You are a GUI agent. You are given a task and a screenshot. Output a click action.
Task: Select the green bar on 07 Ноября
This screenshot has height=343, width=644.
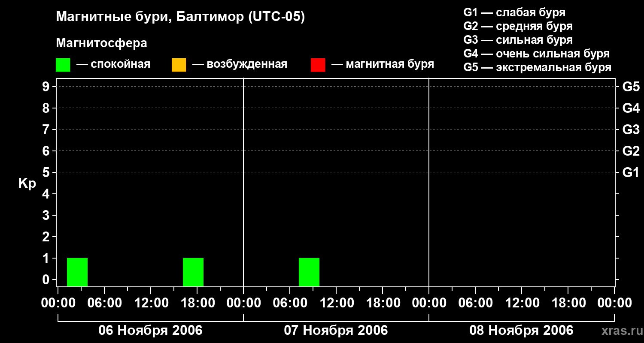click(x=309, y=272)
